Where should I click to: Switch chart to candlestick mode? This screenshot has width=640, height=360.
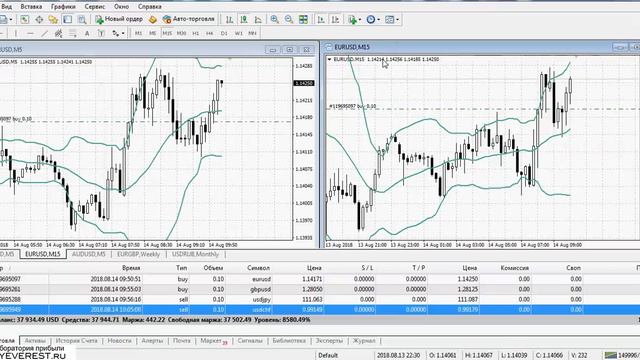pos(244,19)
